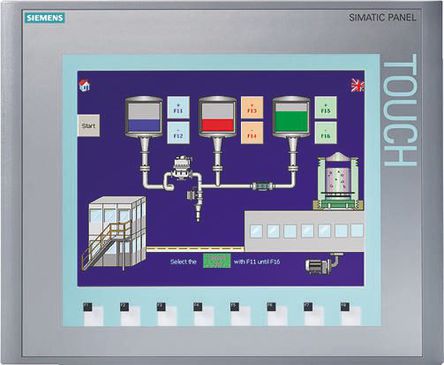Click the 'with F11 until F16' text
444x365 pixels.
click(x=257, y=262)
